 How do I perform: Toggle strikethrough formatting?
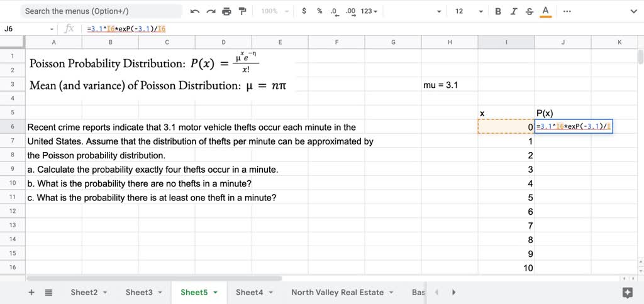[x=530, y=11]
